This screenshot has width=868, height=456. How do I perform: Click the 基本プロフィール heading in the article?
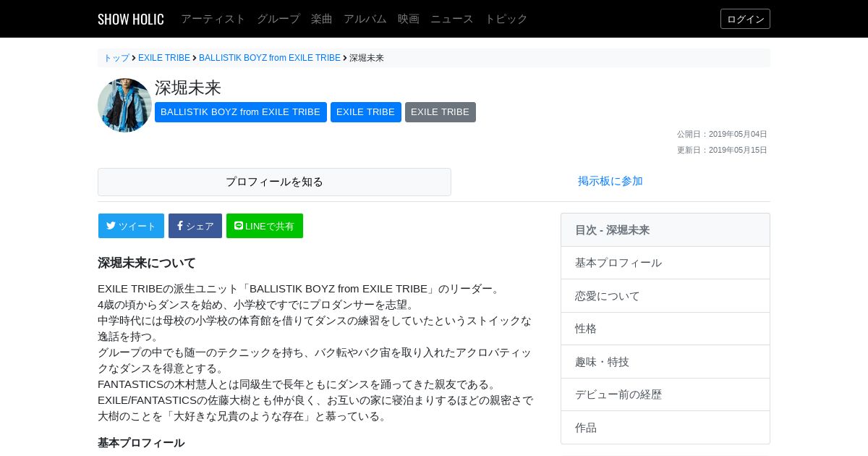coord(141,443)
